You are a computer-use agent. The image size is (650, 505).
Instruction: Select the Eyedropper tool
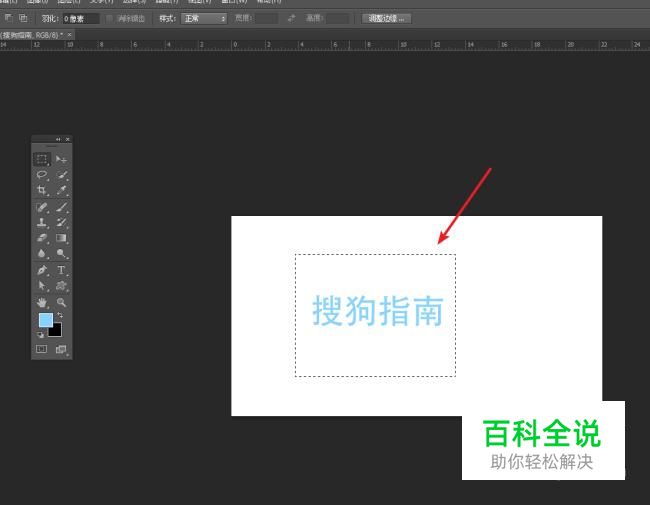point(61,190)
